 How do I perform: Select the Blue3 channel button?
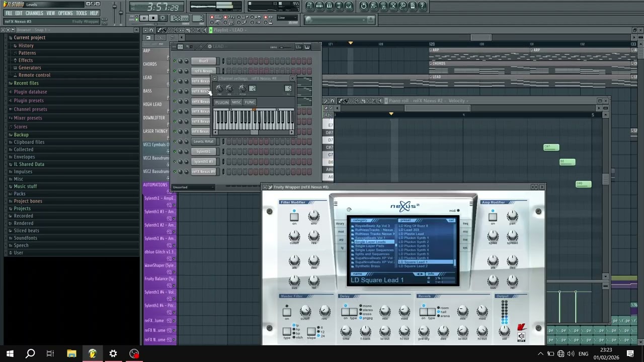[x=203, y=61]
